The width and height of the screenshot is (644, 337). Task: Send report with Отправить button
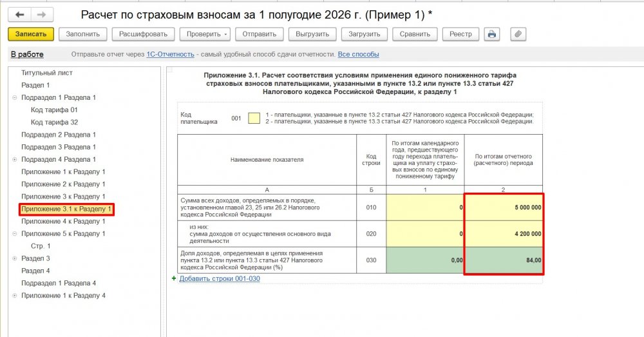pos(259,34)
